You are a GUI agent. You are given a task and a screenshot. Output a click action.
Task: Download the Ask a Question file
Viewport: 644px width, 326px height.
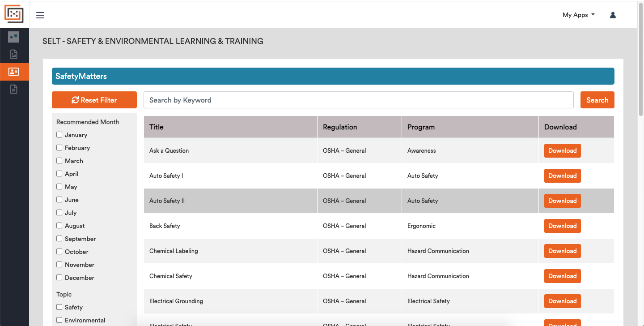tap(563, 150)
